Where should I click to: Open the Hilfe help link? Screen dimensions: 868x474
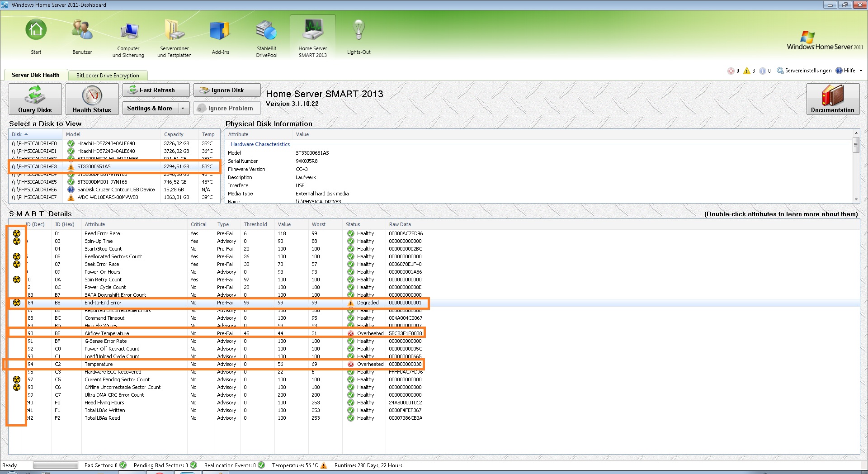click(845, 71)
